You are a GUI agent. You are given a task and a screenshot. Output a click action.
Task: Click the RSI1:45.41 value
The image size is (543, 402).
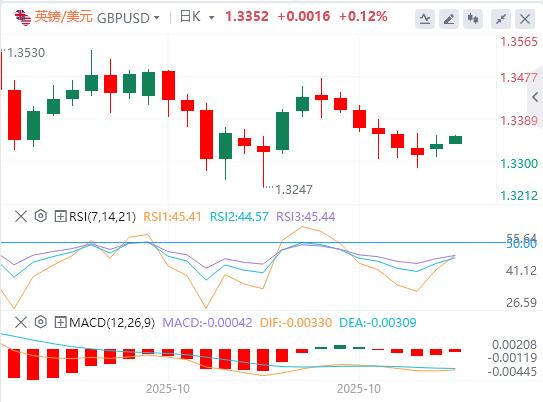click(172, 217)
